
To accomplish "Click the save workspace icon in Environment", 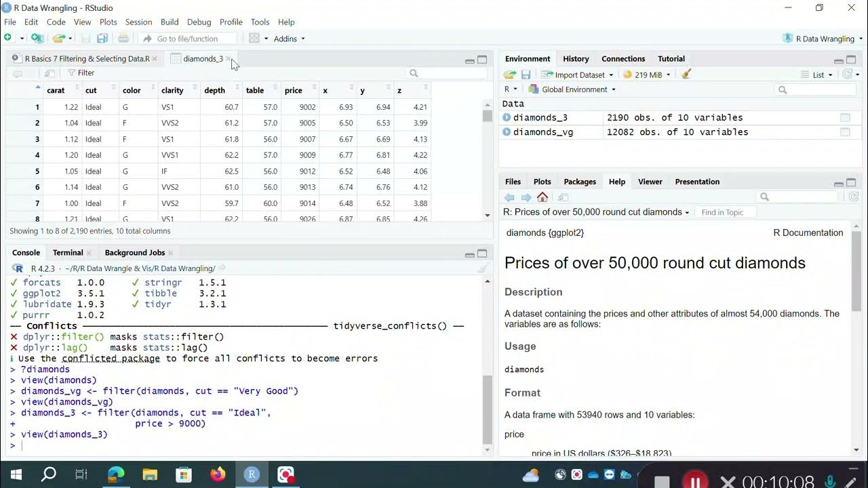I will pos(526,75).
